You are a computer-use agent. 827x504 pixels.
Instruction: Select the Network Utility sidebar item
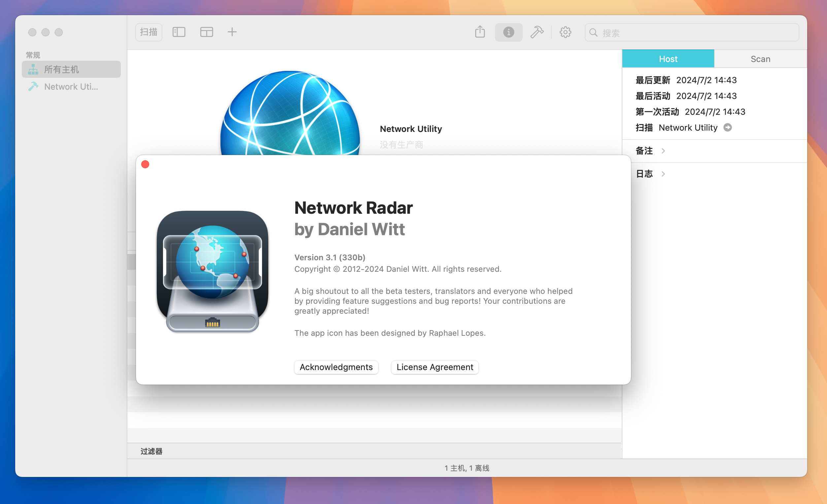pos(71,87)
